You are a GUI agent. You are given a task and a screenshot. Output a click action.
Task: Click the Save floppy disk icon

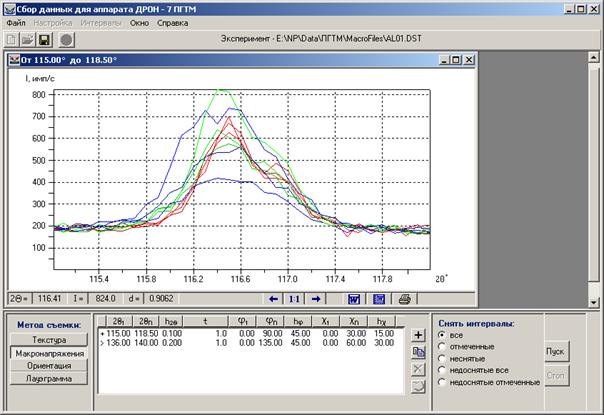[44, 39]
